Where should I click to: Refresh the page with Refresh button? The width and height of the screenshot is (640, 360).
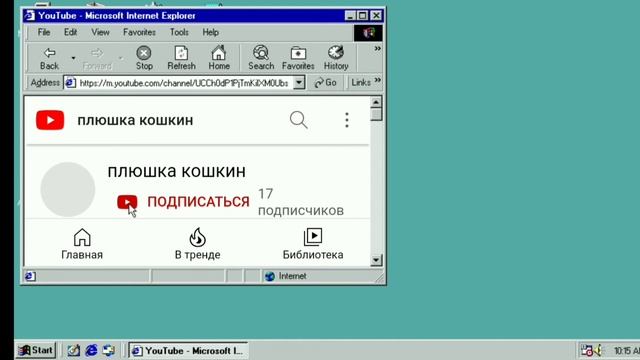(x=181, y=58)
